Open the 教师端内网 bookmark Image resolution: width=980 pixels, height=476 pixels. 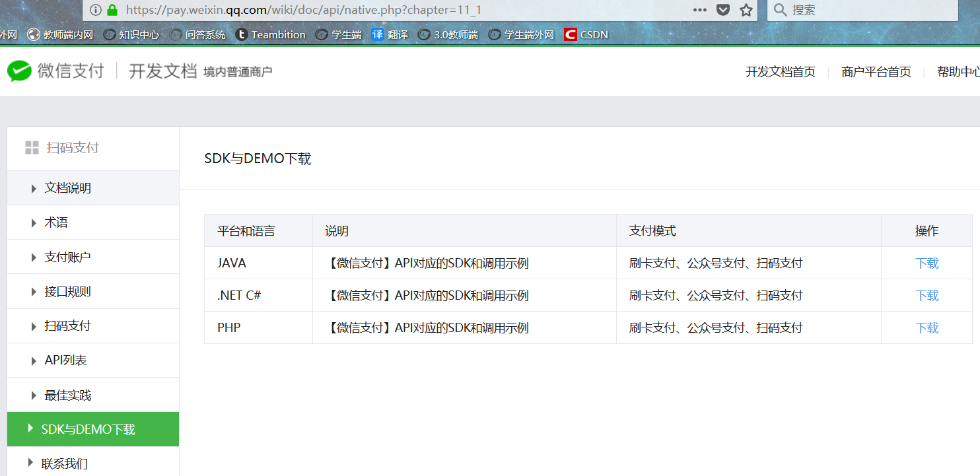[61, 34]
